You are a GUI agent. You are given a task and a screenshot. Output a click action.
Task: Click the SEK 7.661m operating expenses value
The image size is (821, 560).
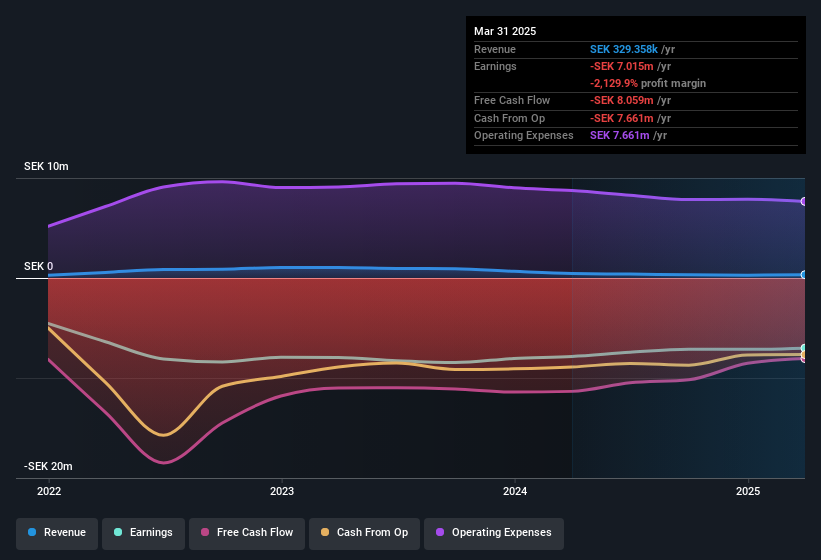(619, 135)
